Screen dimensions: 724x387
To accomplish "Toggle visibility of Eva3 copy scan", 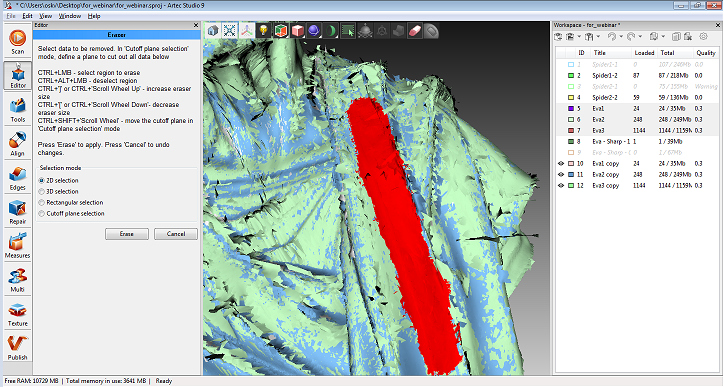I will pyautogui.click(x=561, y=186).
